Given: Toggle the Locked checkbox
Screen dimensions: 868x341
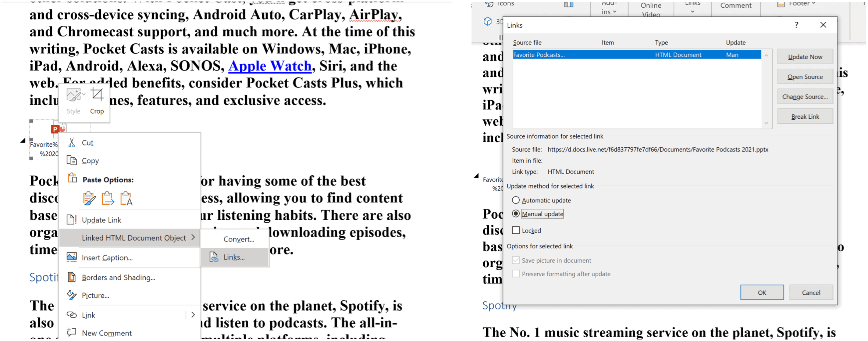Looking at the screenshot, I should [516, 230].
